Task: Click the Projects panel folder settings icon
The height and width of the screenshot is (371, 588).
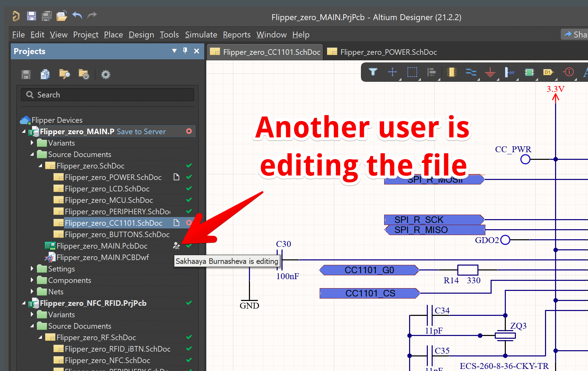Action: pos(84,75)
